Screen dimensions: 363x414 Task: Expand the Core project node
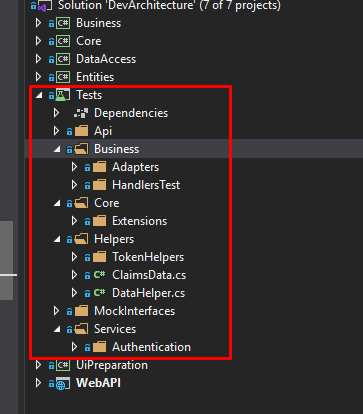click(x=38, y=41)
